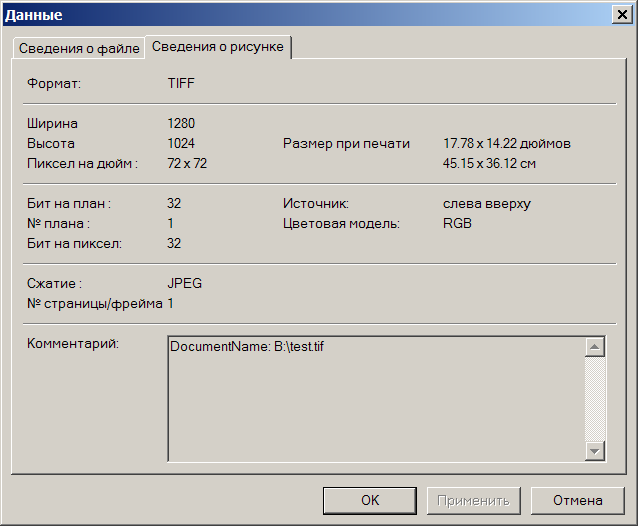Image resolution: width=638 pixels, height=526 pixels.
Task: Click the height value 1024
Action: pyautogui.click(x=181, y=144)
